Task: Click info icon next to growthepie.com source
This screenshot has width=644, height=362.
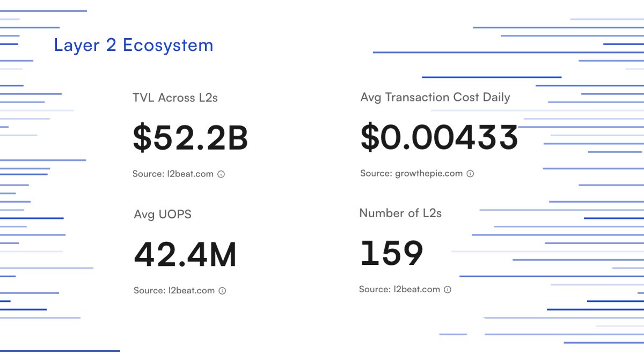Action: coord(470,174)
